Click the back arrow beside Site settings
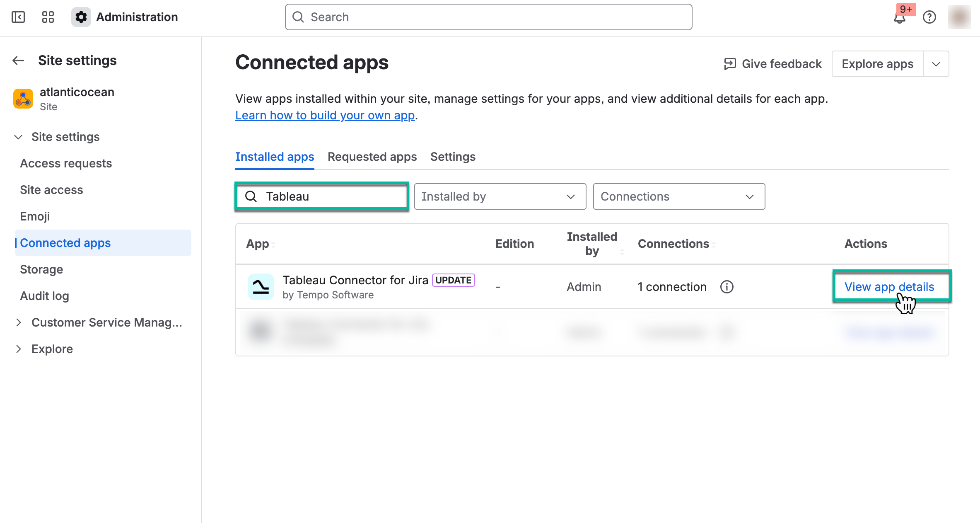Screen dimensions: 980x523 [18, 61]
